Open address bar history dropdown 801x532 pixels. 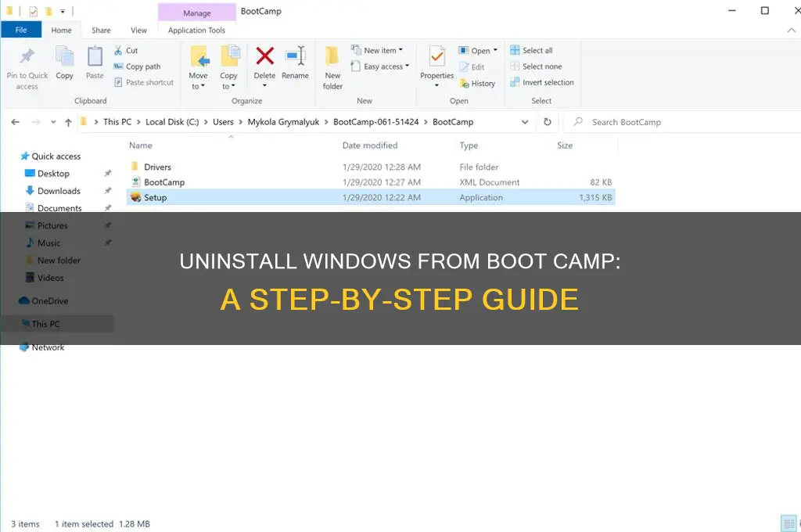525,122
